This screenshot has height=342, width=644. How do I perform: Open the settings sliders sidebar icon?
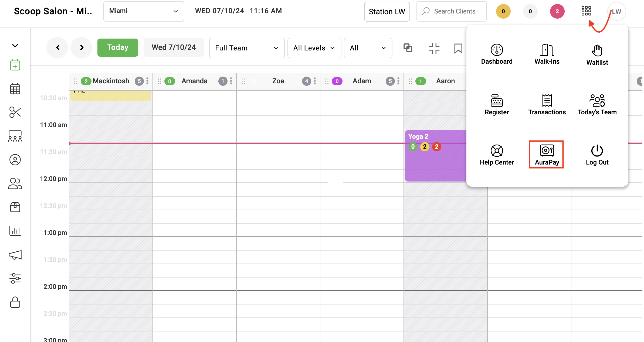[x=15, y=278]
